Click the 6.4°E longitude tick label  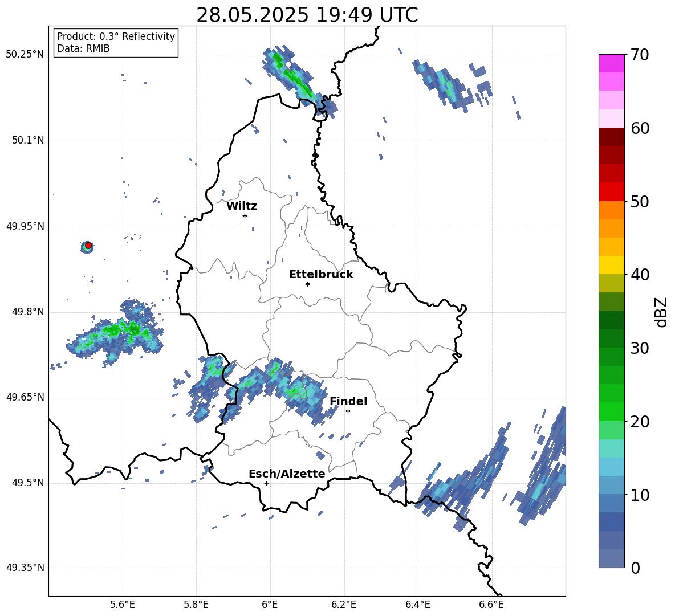click(417, 605)
